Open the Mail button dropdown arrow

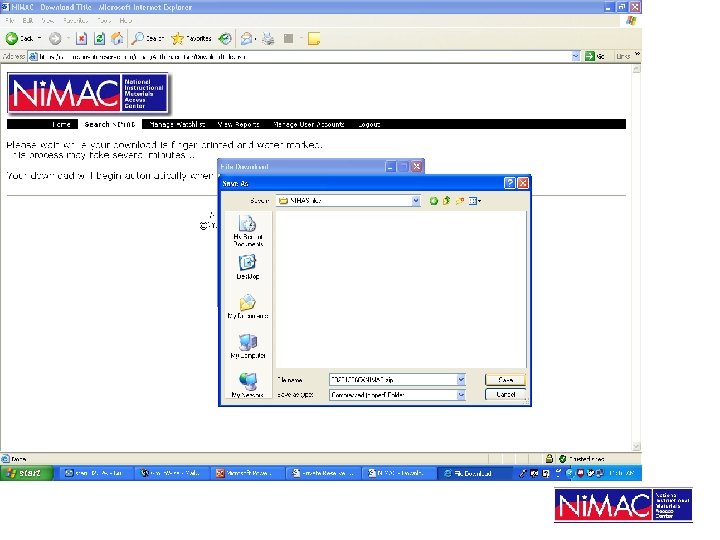pyautogui.click(x=255, y=39)
